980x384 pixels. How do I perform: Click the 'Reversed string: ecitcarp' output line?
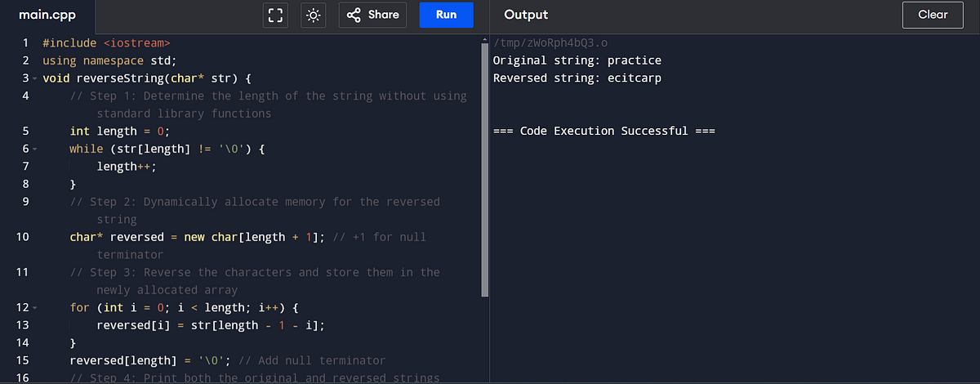pos(577,78)
